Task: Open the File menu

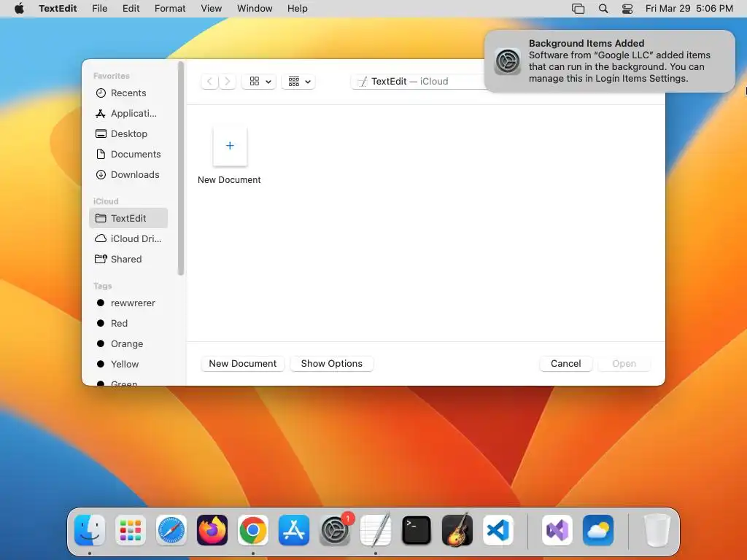Action: [x=99, y=9]
